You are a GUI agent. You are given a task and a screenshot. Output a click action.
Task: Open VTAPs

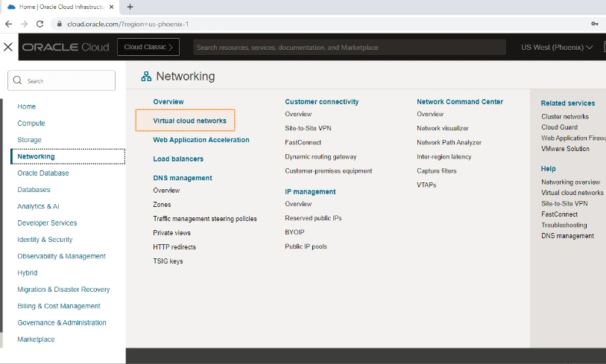pos(426,185)
